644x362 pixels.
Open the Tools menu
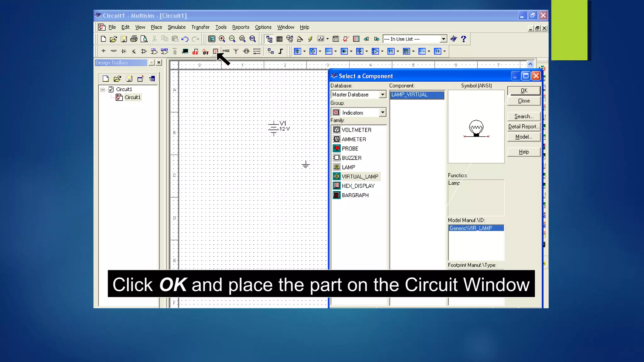click(221, 27)
